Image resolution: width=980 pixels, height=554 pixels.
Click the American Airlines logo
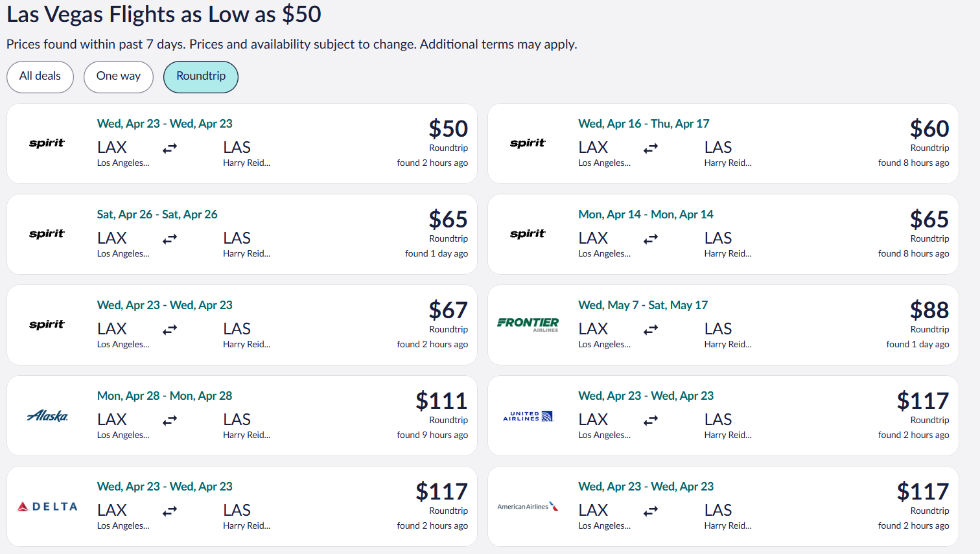coord(528,506)
